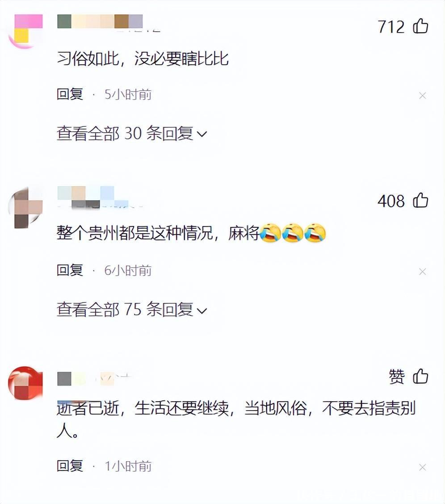Reply to the 逝者已逝 comment
Viewport: 445px width, 504px height.
[70, 466]
